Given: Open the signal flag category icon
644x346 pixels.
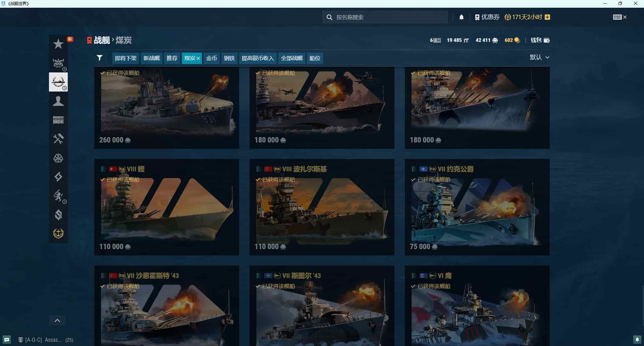Looking at the screenshot, I should tap(58, 177).
